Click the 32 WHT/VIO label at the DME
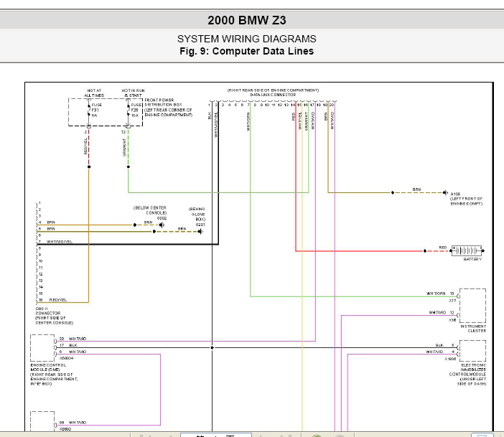 click(x=73, y=339)
